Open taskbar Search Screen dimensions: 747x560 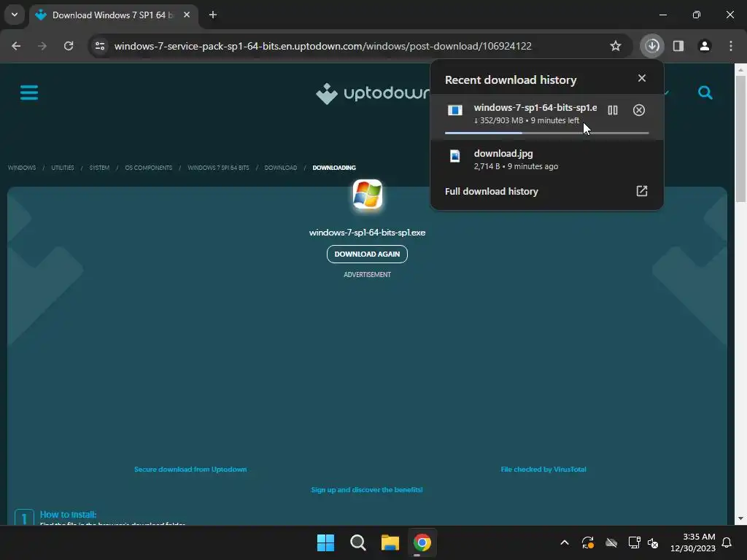[x=357, y=542]
